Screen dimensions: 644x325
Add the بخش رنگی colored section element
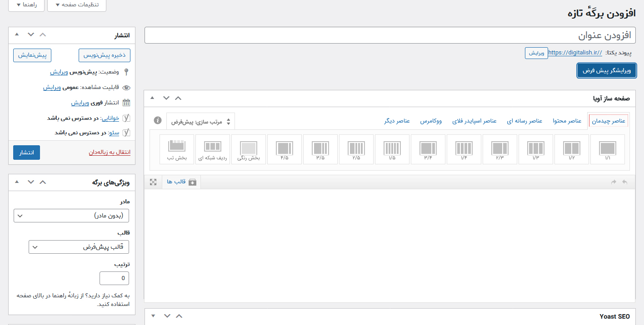pyautogui.click(x=248, y=149)
